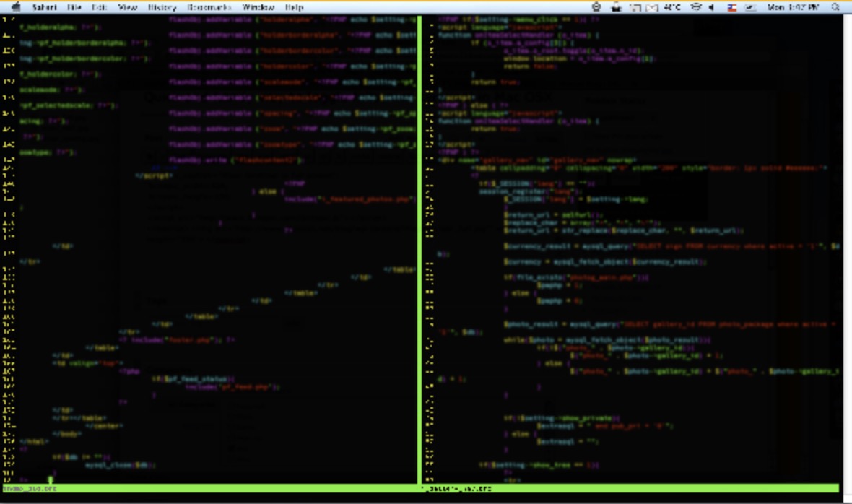Click the session_register("lang") line

coord(531,191)
